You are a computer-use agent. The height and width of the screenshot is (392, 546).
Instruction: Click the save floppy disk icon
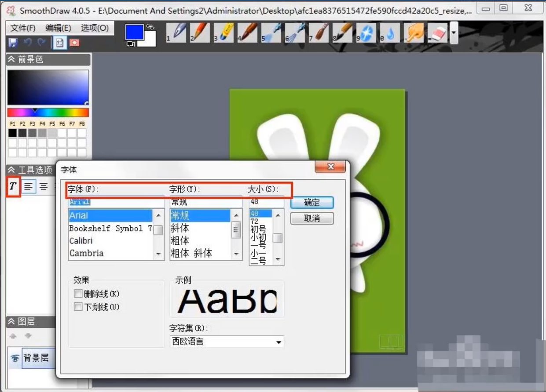13,43
